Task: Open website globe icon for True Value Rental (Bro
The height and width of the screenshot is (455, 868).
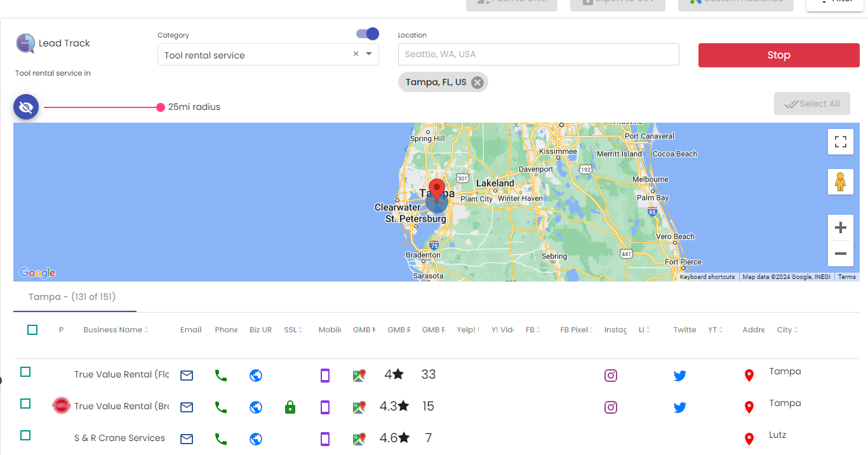Action: (x=256, y=407)
